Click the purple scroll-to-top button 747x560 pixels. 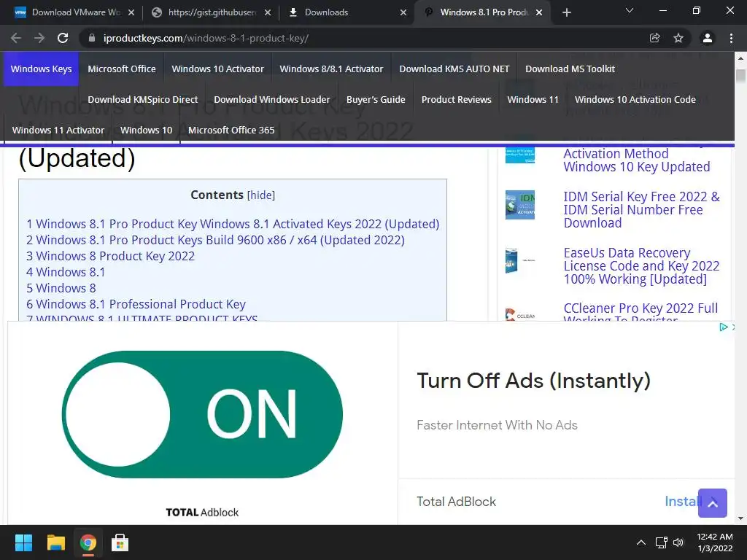pos(712,503)
